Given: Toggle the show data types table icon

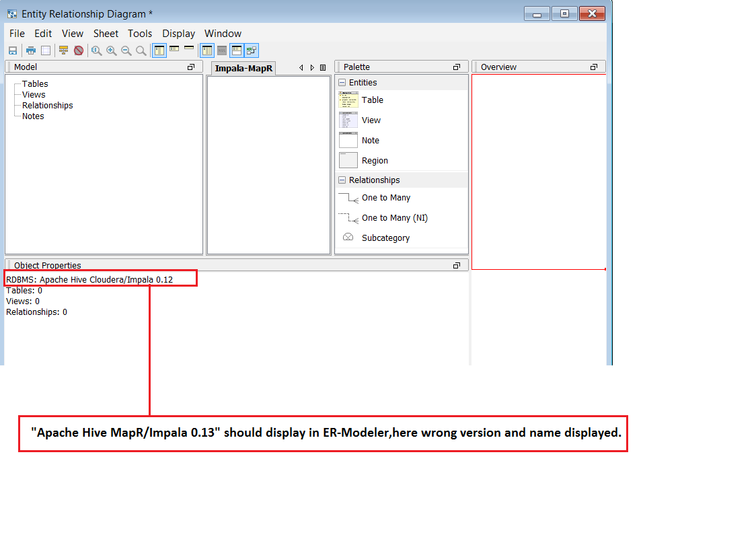Looking at the screenshot, I should tap(207, 50).
